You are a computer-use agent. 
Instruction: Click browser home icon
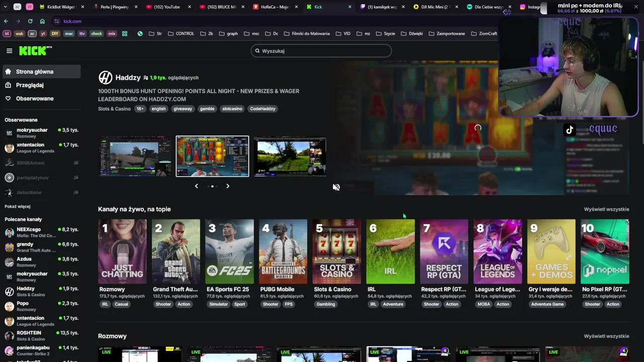point(42,21)
